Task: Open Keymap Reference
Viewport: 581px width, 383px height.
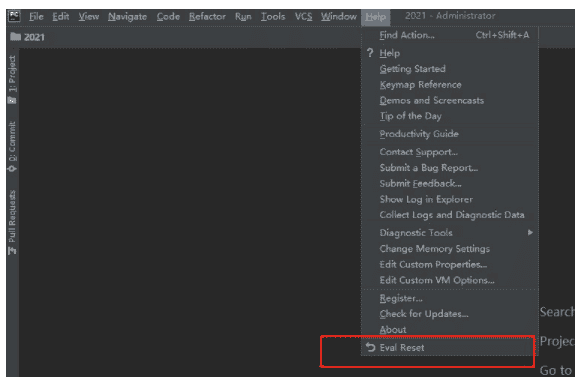Action: (450, 85)
